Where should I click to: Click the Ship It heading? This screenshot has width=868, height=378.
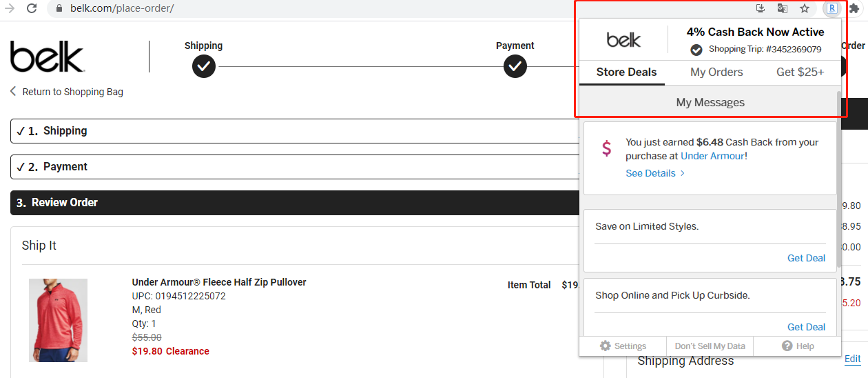pyautogui.click(x=39, y=246)
